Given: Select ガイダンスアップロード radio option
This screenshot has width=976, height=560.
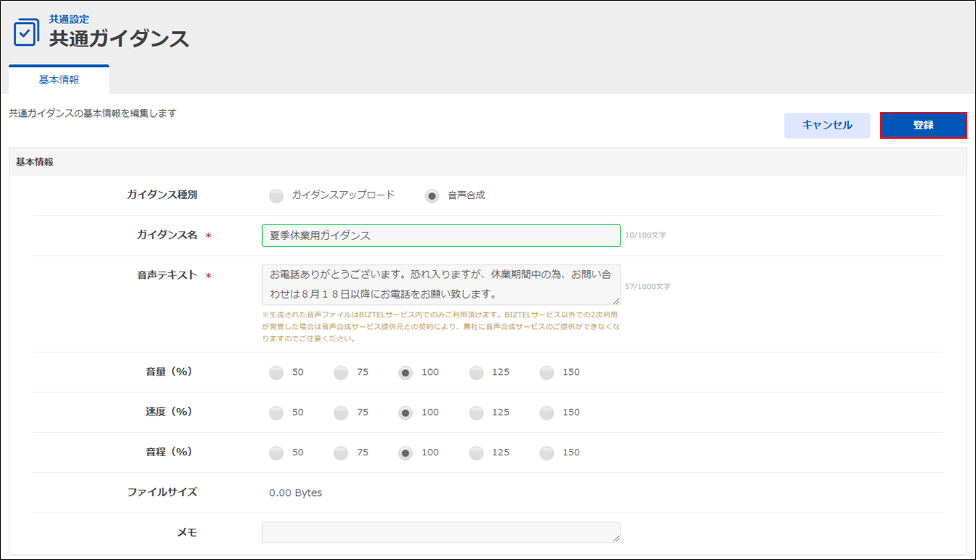Looking at the screenshot, I should point(276,195).
